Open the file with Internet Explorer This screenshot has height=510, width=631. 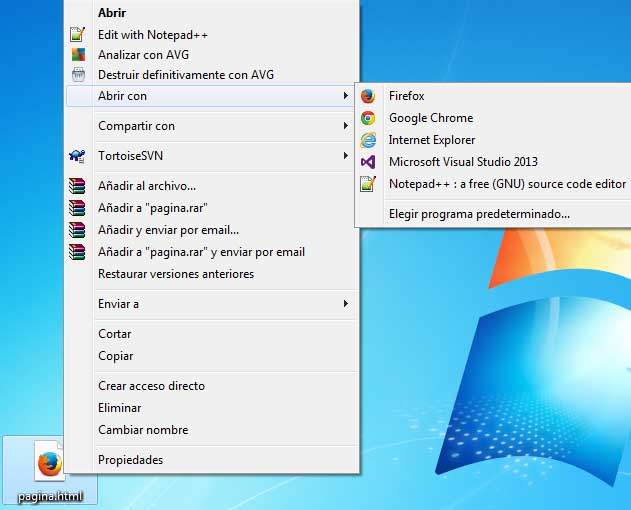click(494, 140)
